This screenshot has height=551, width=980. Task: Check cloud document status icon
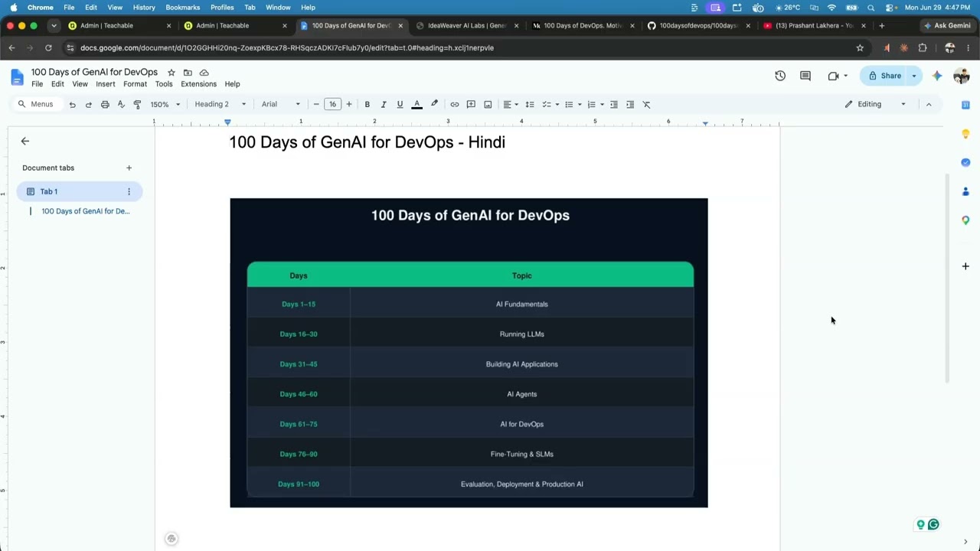click(204, 72)
